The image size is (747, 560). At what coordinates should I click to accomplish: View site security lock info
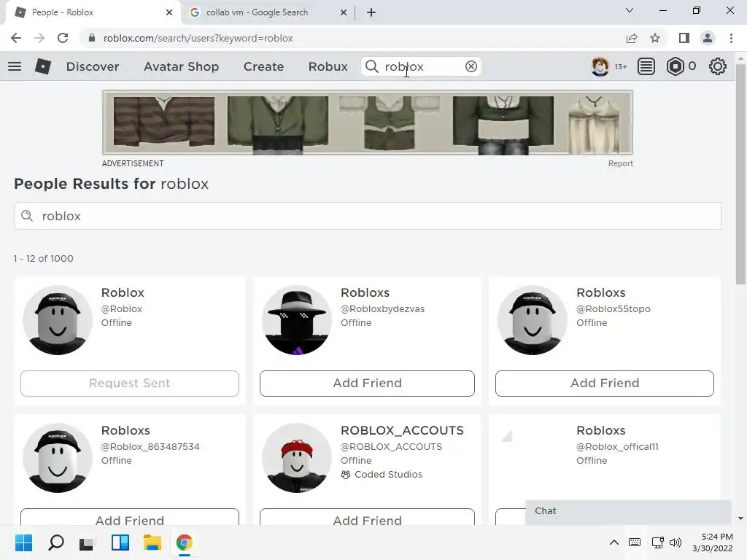[92, 38]
